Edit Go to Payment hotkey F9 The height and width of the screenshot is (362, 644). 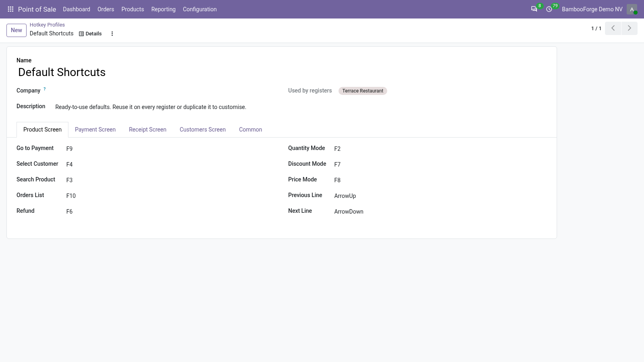click(x=171, y=149)
